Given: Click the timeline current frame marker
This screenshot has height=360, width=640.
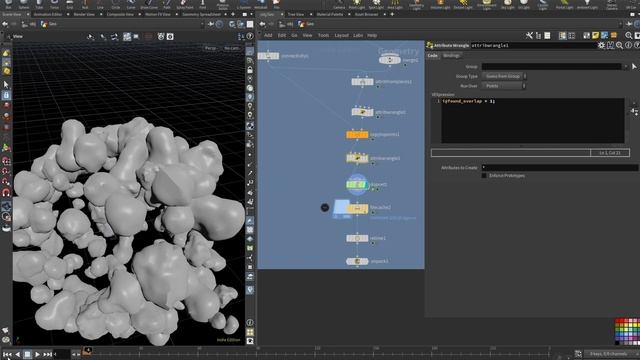Looking at the screenshot, I should (87, 351).
